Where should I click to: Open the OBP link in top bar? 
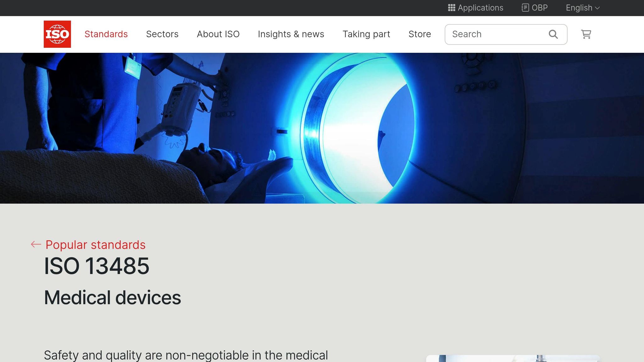[540, 8]
